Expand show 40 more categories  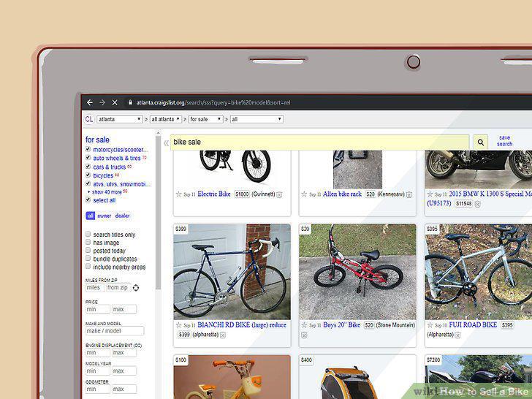point(107,192)
